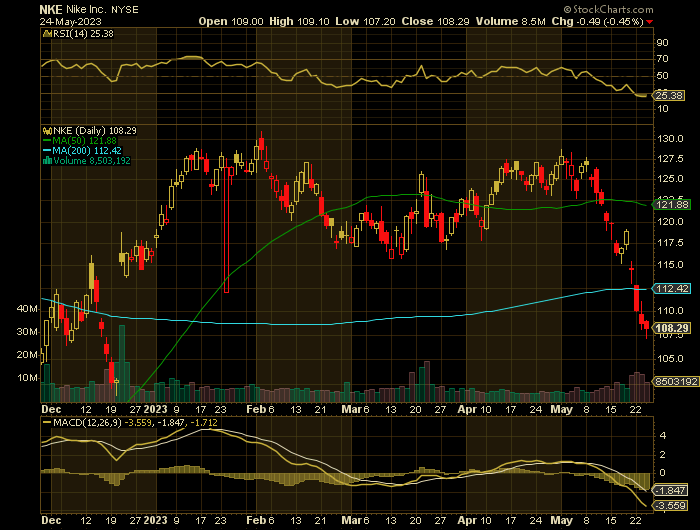This screenshot has height=530, width=700.
Task: Click the NKE (Daily) 108.29 legend
Action: [x=95, y=131]
